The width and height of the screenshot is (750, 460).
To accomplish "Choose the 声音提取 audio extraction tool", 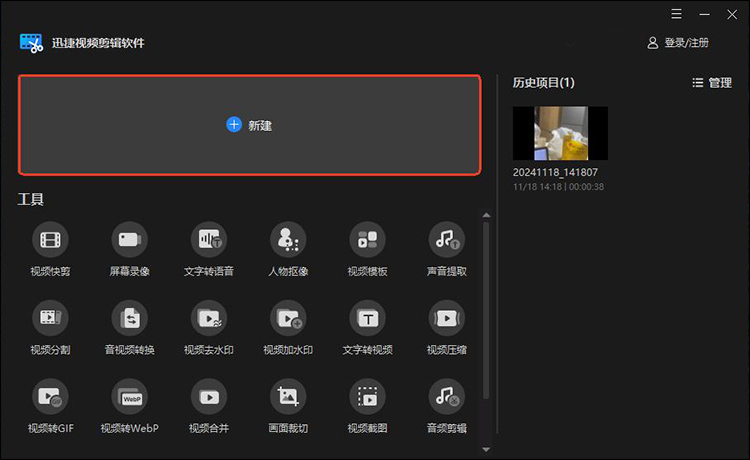I will [x=447, y=249].
